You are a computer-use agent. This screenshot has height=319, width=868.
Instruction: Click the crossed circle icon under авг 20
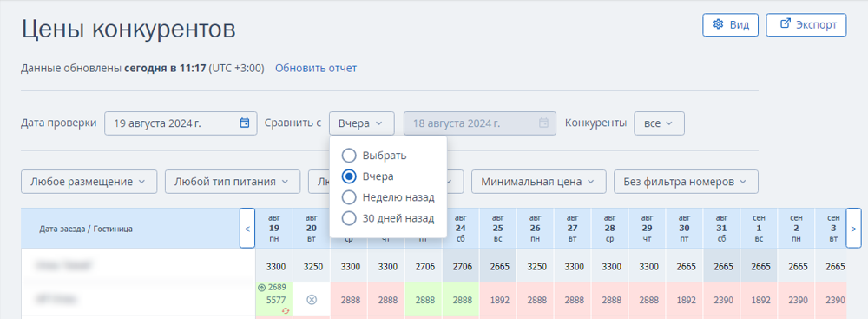coord(312,300)
